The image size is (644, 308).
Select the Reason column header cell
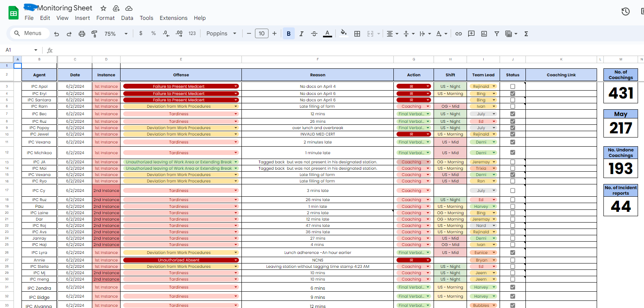tap(318, 75)
